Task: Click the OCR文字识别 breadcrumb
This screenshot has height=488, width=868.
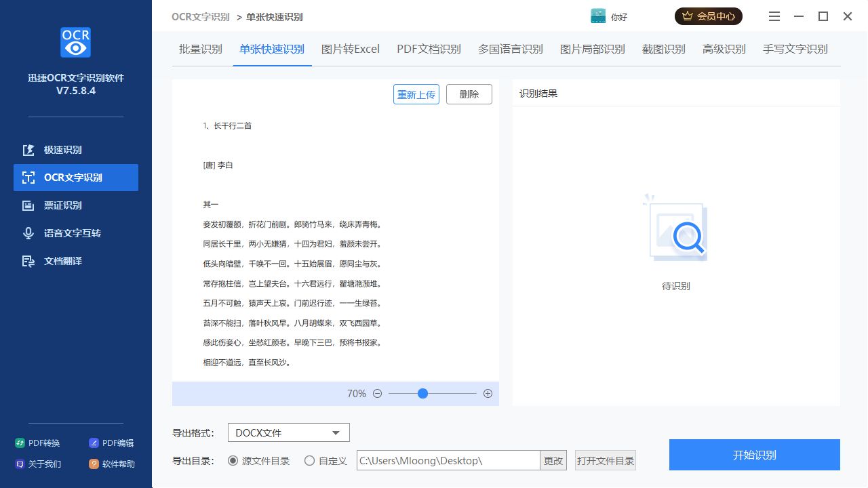Action: click(x=201, y=17)
